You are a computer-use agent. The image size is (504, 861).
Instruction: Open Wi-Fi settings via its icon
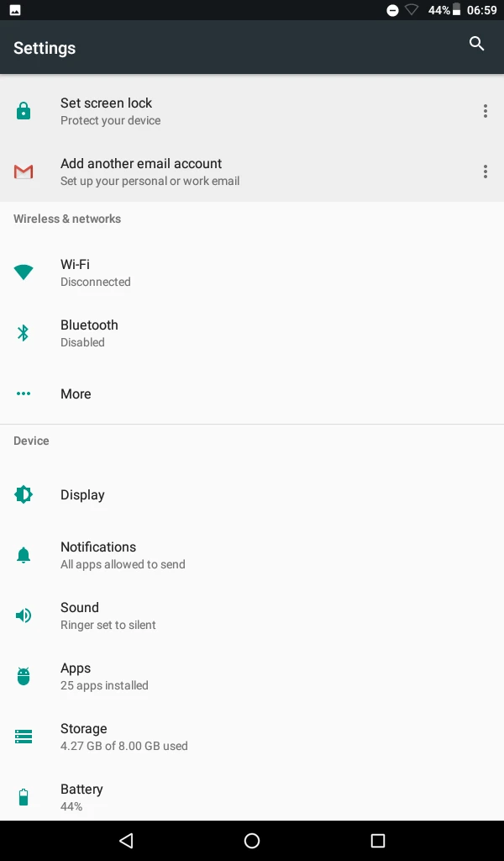click(24, 272)
